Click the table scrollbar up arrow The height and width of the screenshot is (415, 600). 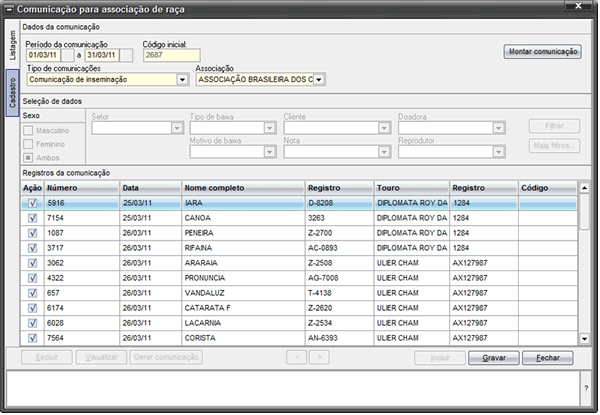584,188
